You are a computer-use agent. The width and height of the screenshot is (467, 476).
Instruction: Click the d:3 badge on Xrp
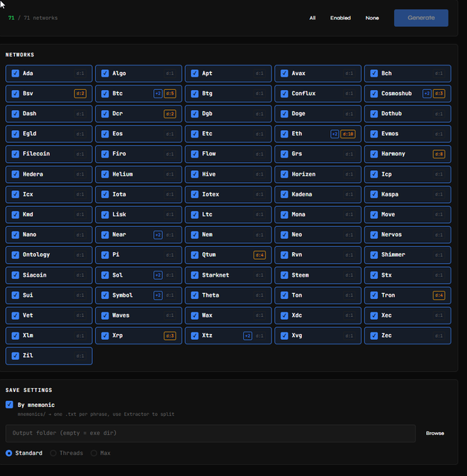click(x=170, y=335)
